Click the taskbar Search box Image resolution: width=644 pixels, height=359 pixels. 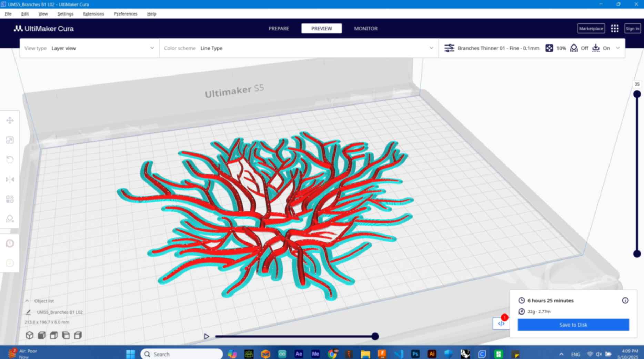tap(181, 354)
